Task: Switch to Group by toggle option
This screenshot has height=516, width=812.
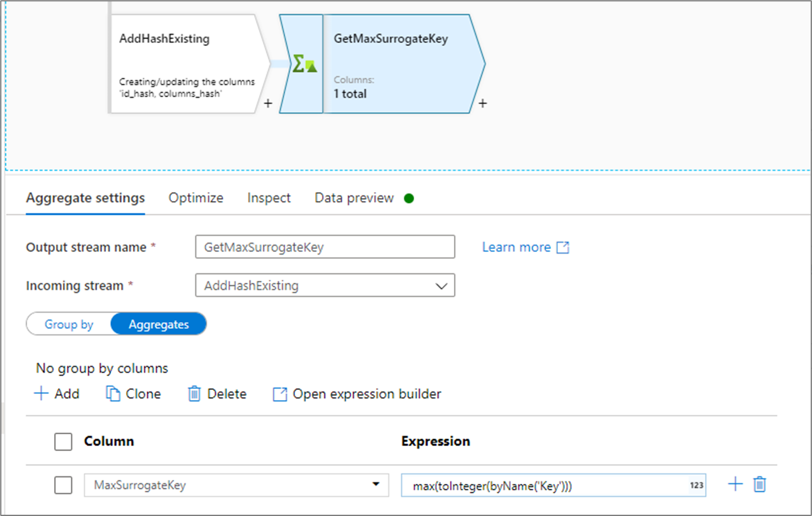Action: [x=69, y=324]
